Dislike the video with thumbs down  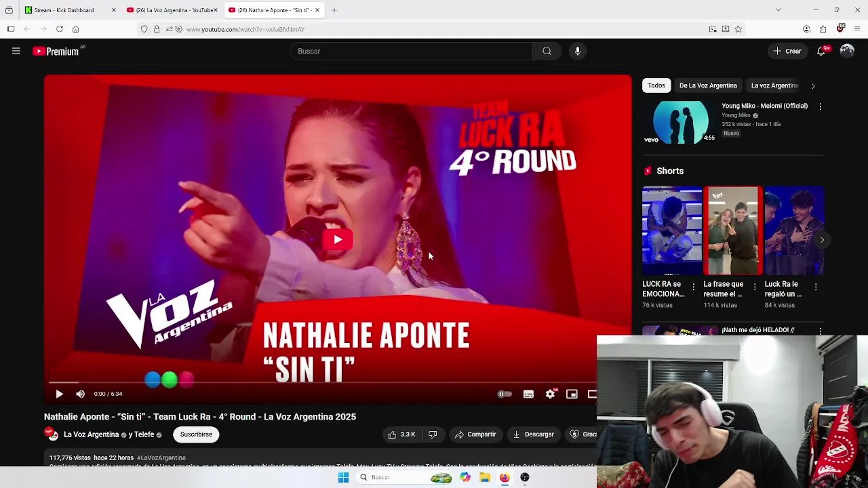[x=433, y=434]
